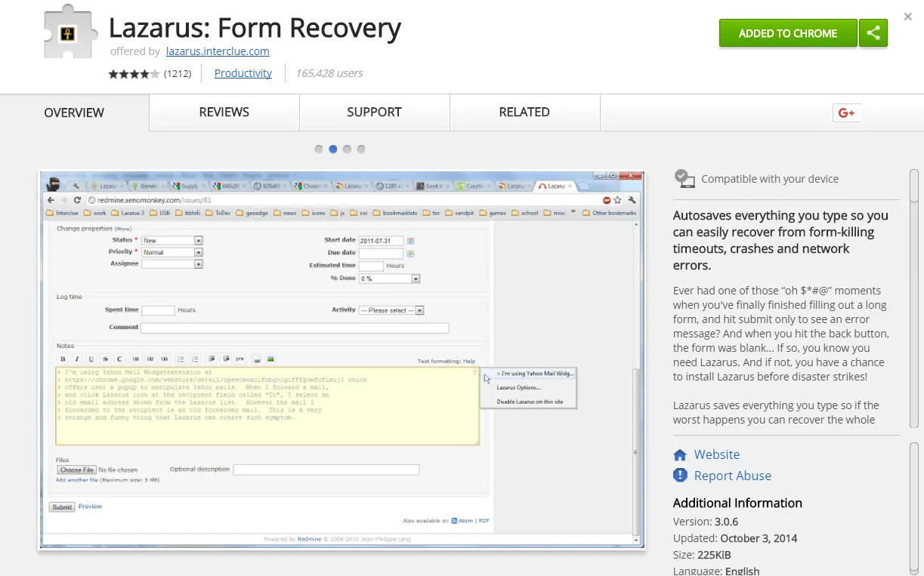924x576 pixels.
Task: Switch to the Related tab
Action: point(524,112)
